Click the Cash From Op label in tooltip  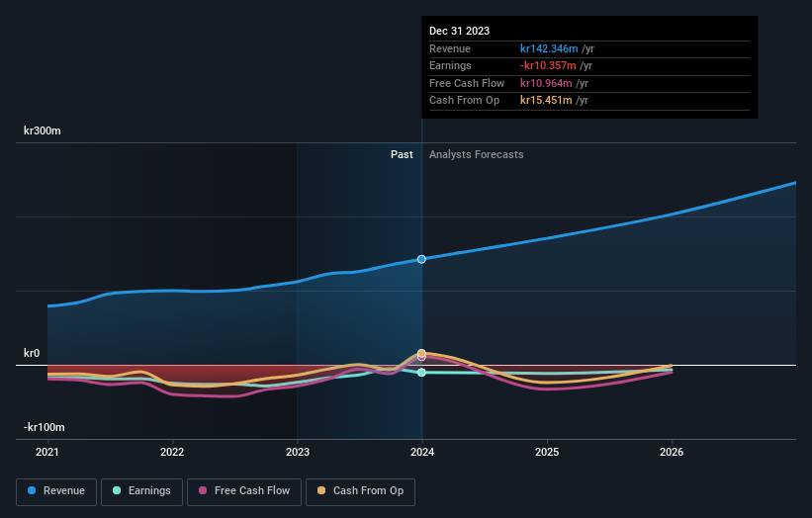click(464, 101)
